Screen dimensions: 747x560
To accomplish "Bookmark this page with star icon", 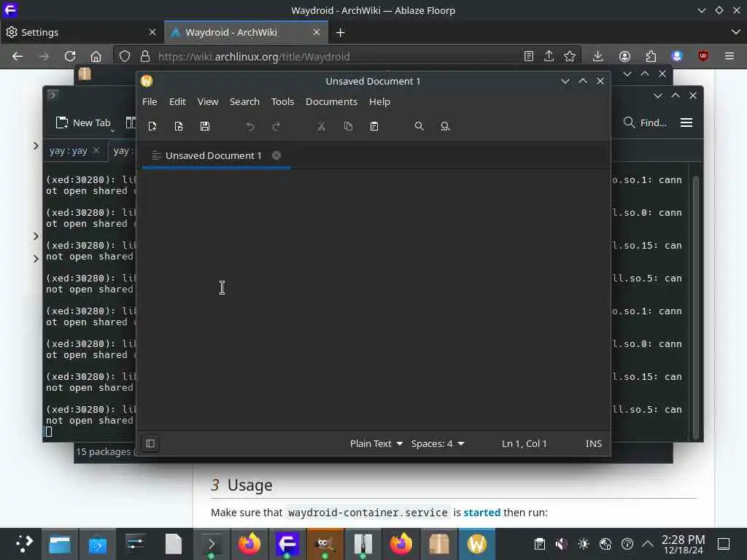I will (570, 56).
